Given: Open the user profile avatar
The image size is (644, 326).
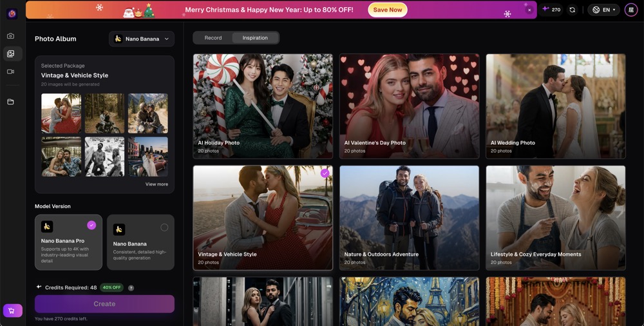Looking at the screenshot, I should click(631, 10).
